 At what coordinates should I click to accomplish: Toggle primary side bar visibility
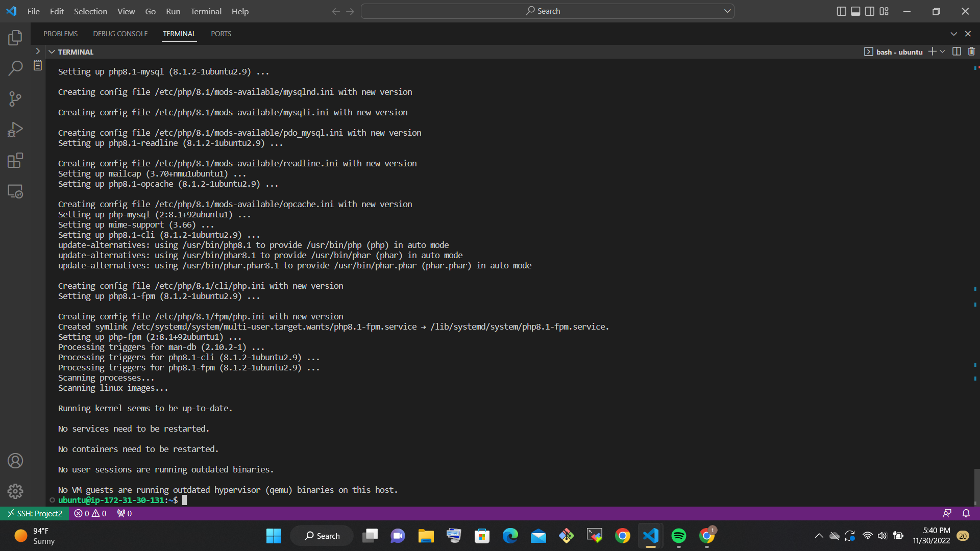[841, 11]
